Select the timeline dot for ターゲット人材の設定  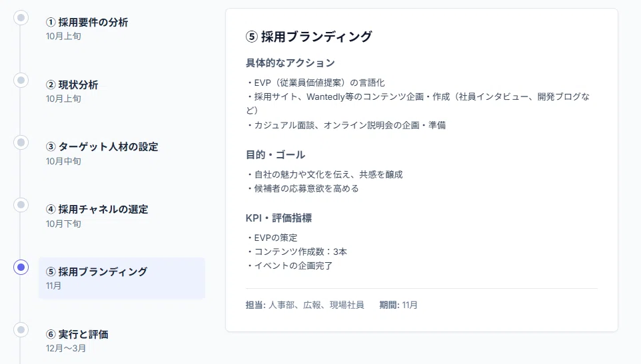(x=21, y=142)
